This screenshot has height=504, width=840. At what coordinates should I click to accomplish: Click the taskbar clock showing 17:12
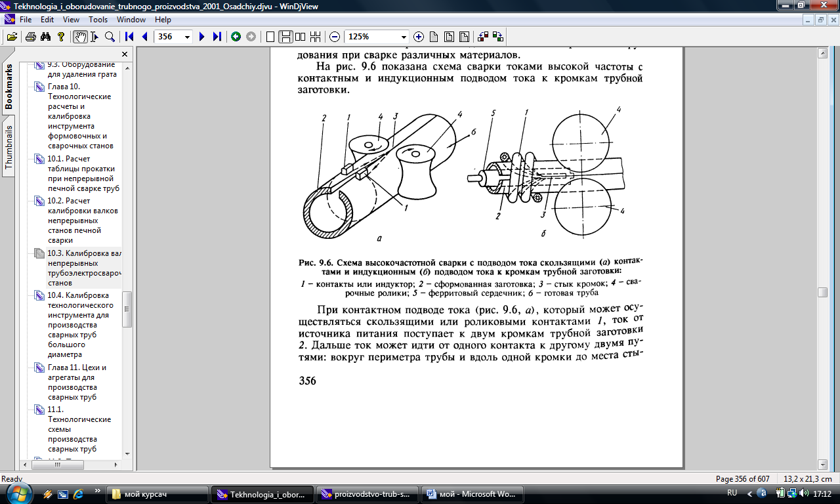[823, 493]
